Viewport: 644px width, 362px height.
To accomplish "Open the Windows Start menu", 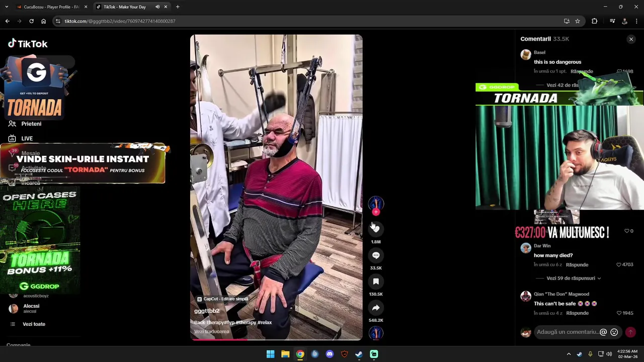I will point(270,354).
